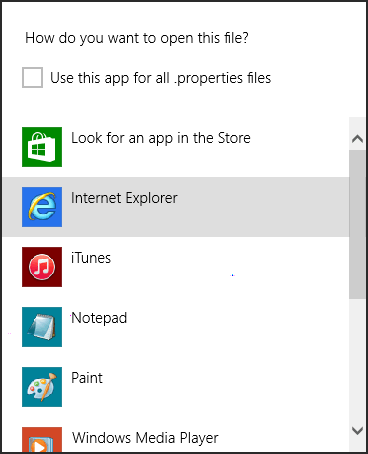Select the Paint text entry
Viewport: 368px width, 454px height.
click(x=87, y=378)
